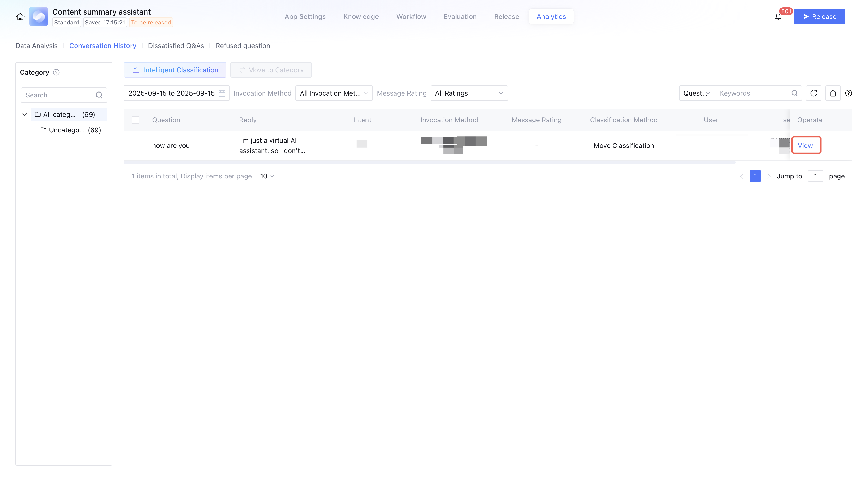Check the 'how are you' row checkbox
The image size is (868, 484).
coord(135,145)
